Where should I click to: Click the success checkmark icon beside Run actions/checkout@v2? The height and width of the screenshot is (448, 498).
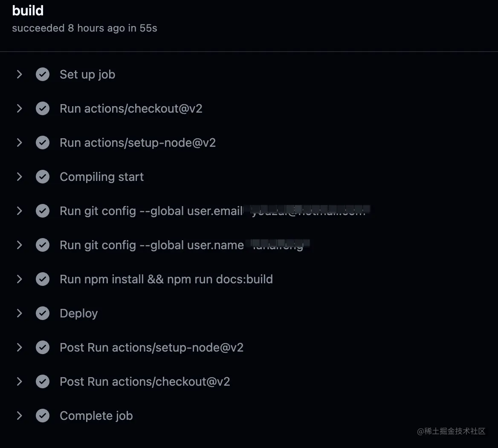(x=43, y=108)
